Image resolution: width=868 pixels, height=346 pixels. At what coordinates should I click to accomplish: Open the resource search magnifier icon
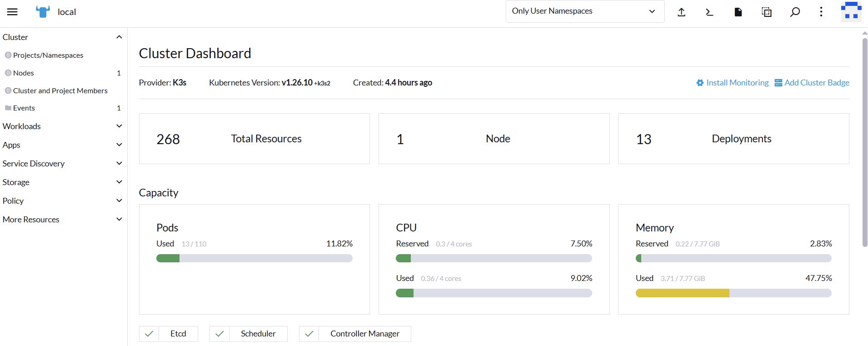(x=795, y=12)
